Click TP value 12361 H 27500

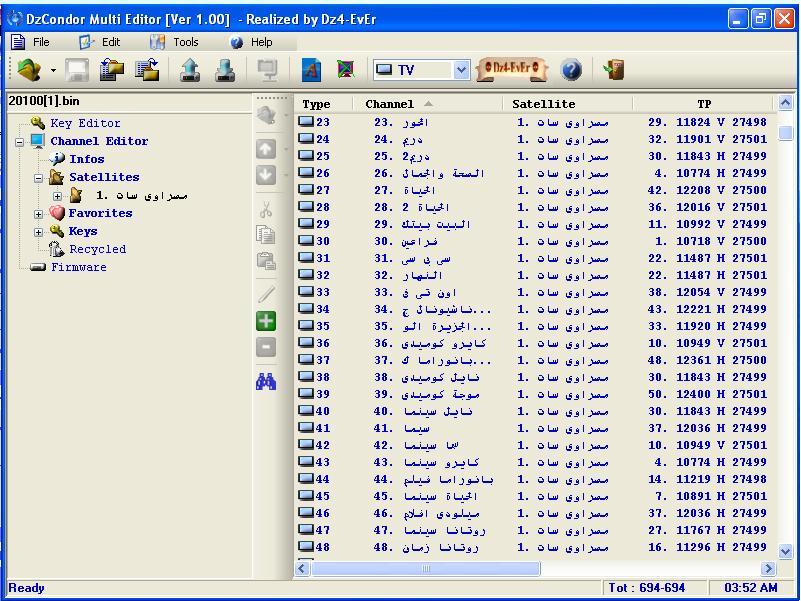721,360
